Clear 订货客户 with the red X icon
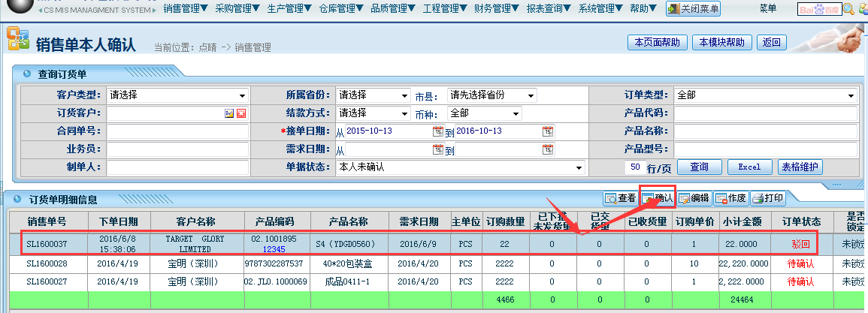The width and height of the screenshot is (868, 313). click(241, 113)
